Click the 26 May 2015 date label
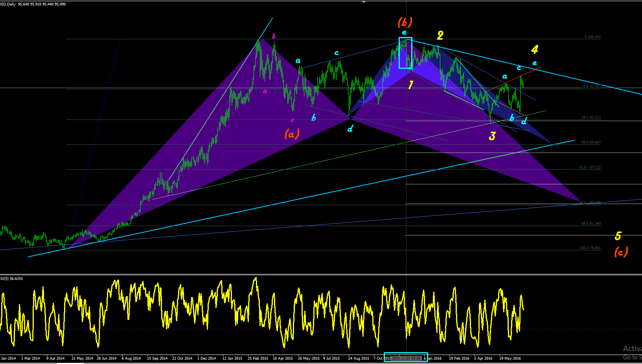 point(309,358)
